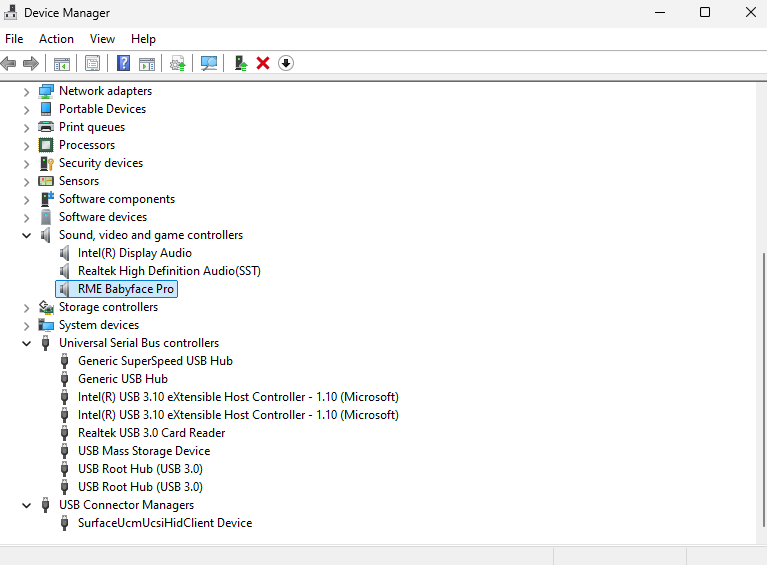Select the USB Mass Storage Device entry
Screen dimensions: 767x565
pyautogui.click(x=144, y=451)
